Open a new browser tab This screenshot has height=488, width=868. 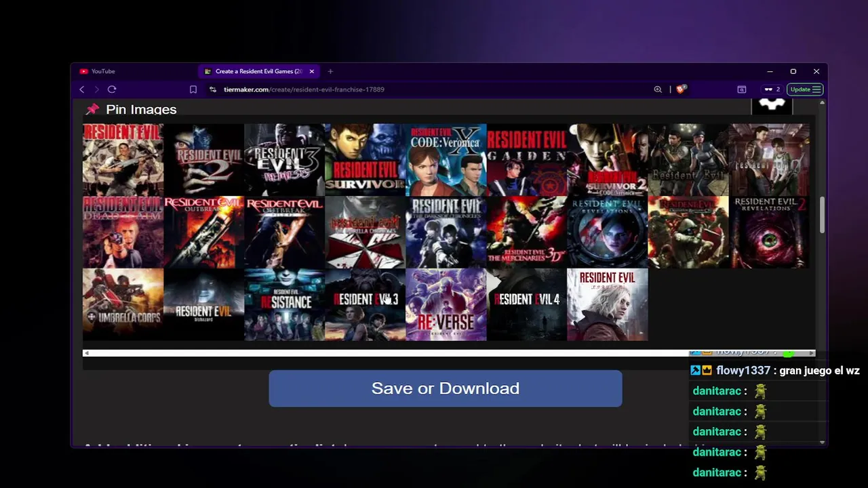click(x=330, y=71)
